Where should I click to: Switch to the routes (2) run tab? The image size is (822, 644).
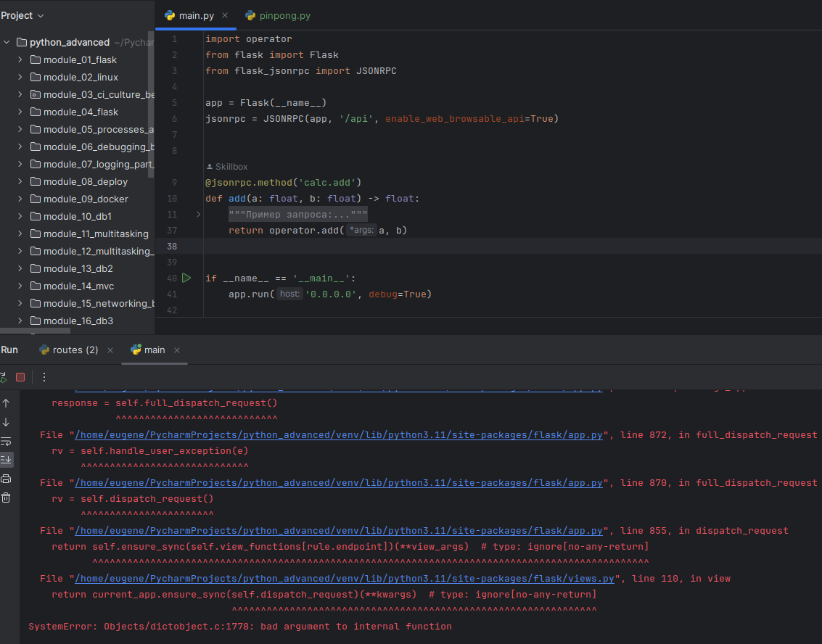(x=69, y=350)
